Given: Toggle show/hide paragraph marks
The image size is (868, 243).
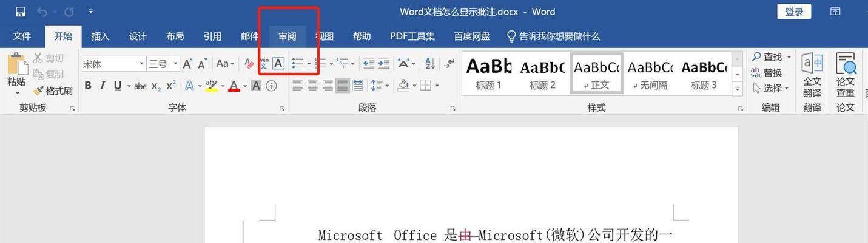Looking at the screenshot, I should coord(449,64).
